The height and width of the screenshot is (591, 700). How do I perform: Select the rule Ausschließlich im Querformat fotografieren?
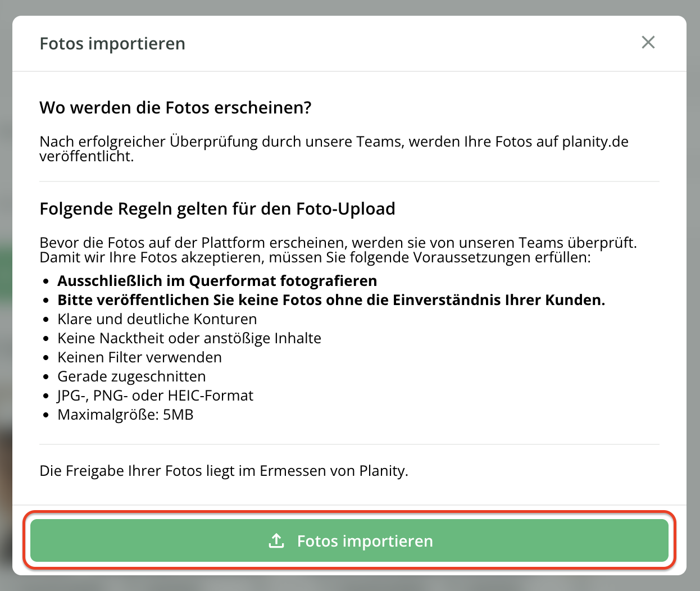[217, 281]
